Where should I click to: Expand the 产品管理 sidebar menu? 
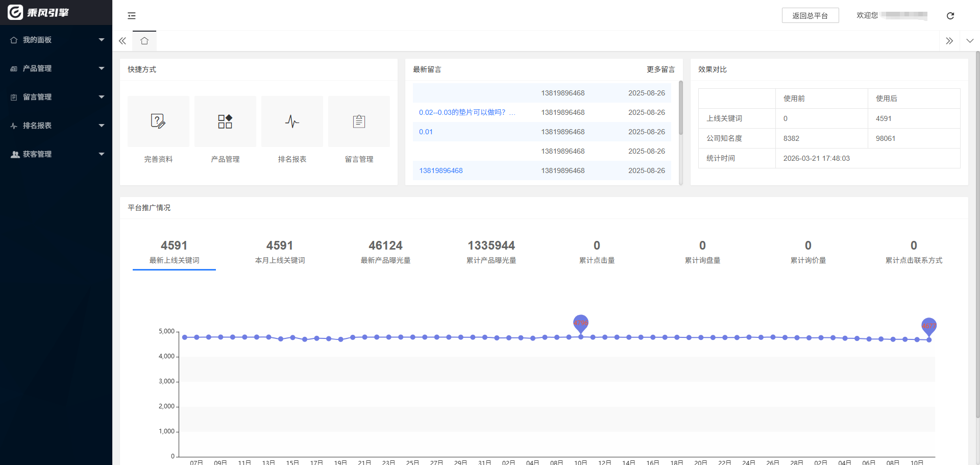click(56, 68)
